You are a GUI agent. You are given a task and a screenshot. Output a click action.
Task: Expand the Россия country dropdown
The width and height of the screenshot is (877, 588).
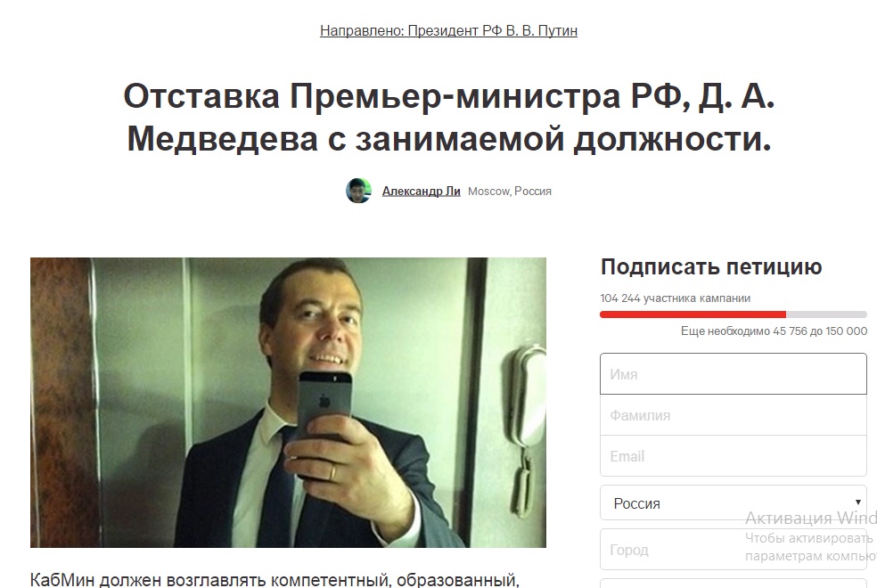click(734, 503)
